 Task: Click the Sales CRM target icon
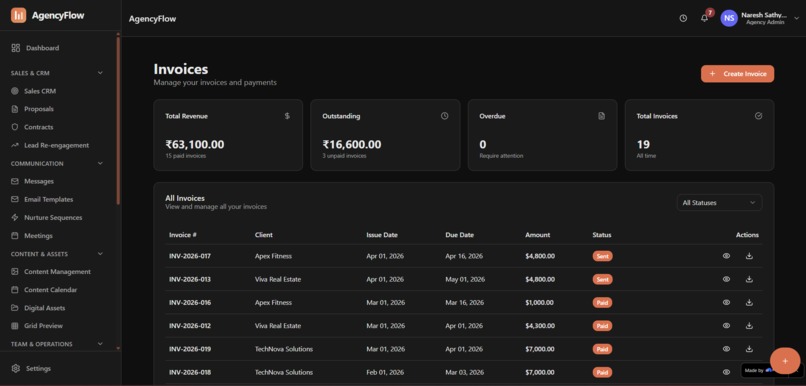tap(14, 91)
